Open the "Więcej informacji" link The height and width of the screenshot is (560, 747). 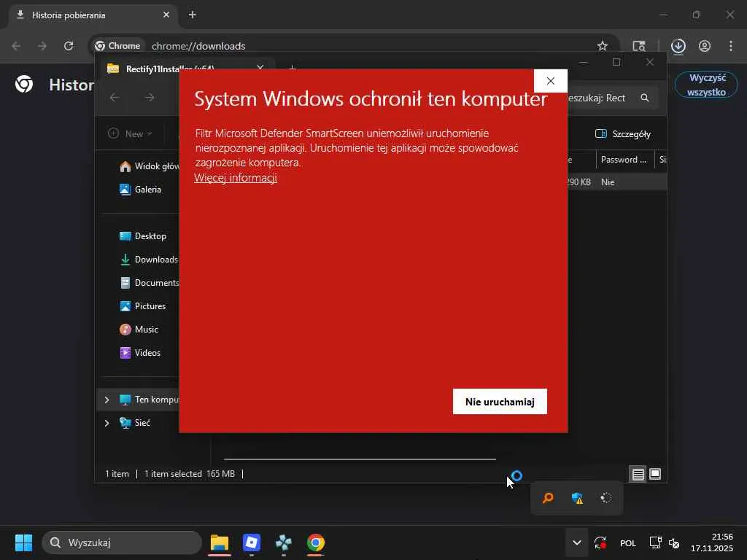coord(236,178)
